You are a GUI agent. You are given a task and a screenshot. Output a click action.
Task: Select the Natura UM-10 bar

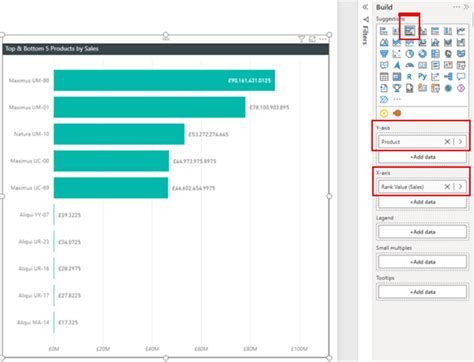pos(119,134)
